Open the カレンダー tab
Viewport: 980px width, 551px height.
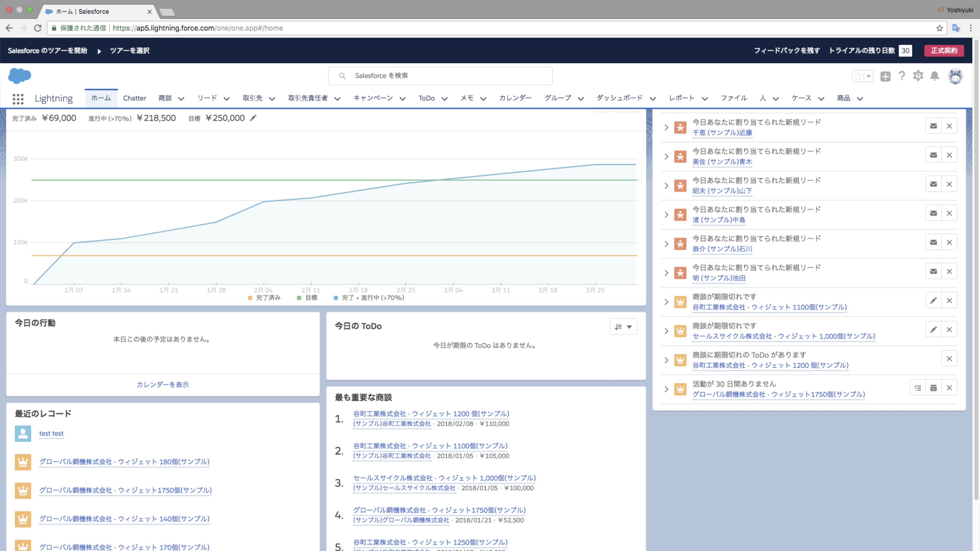515,98
